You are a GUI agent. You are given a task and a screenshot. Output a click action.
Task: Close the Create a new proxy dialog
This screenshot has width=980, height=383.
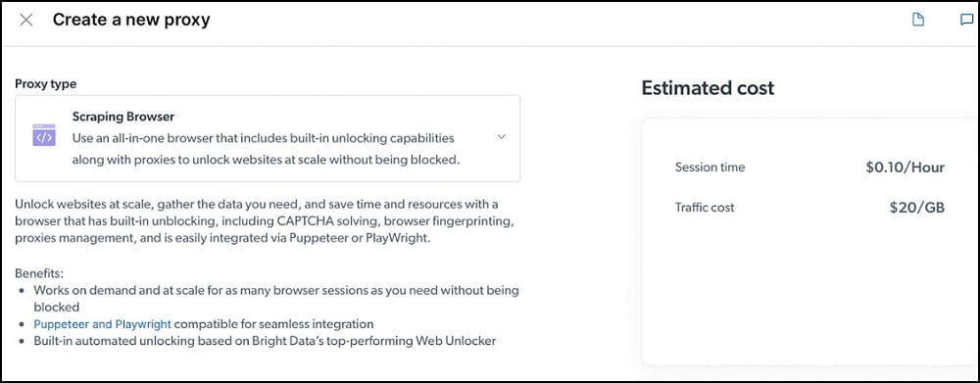(x=26, y=20)
